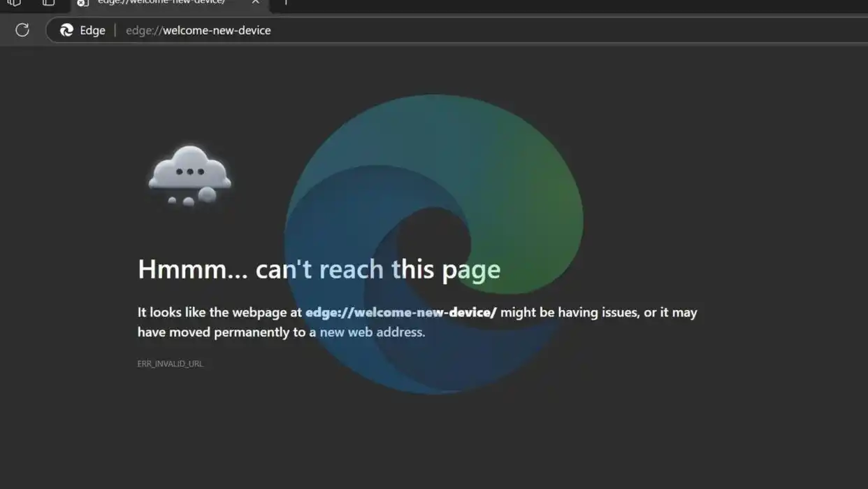Screen dimensions: 868x489
Task: Click the 'new web address' link
Action: [x=371, y=332]
